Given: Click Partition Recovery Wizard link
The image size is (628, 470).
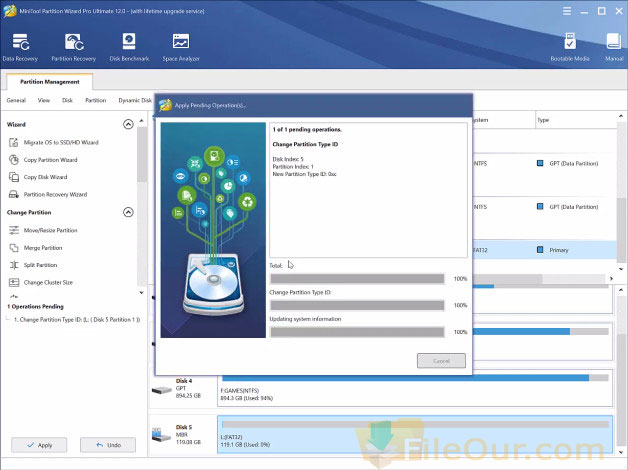Looking at the screenshot, I should pos(55,194).
